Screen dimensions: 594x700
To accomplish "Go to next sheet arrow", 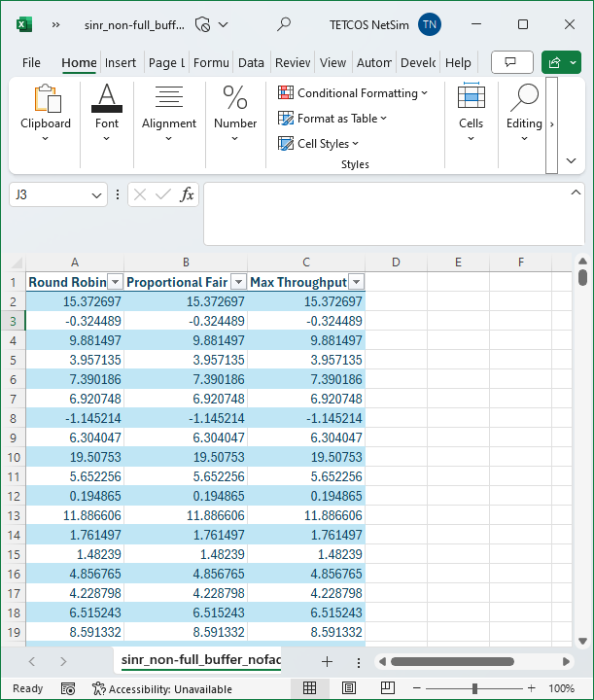I will (x=63, y=662).
